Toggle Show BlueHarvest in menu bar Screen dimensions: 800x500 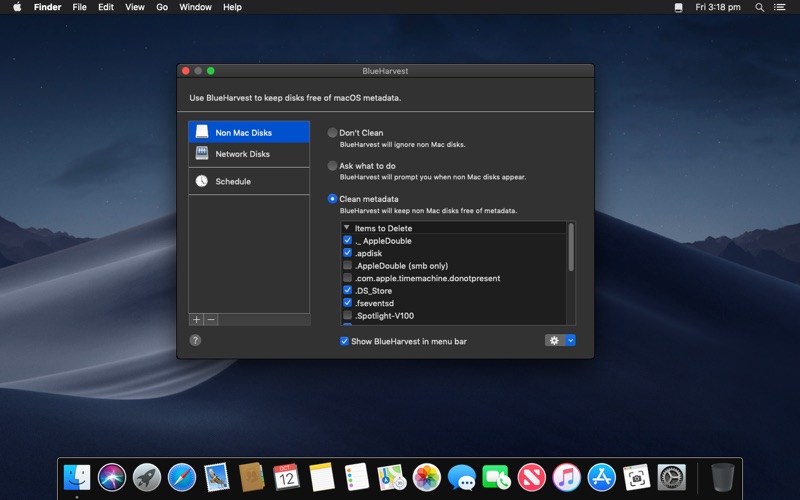[x=344, y=341]
